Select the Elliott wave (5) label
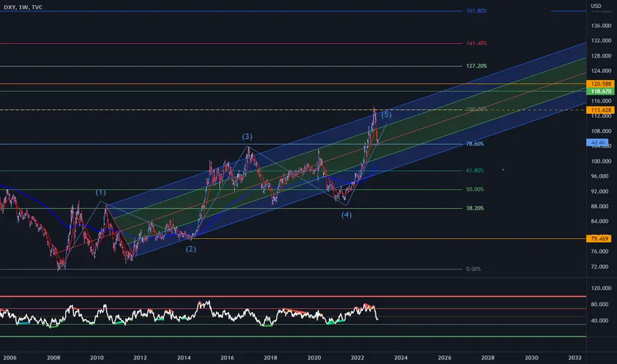This screenshot has height=364, width=617. pos(387,114)
